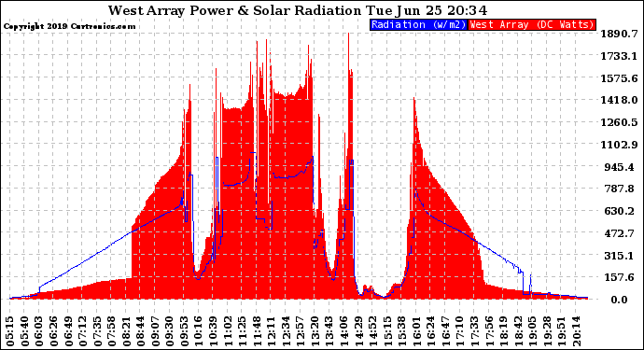This screenshot has width=644, height=350.
Task: Click the x-axis time label 17:33
Action: click(x=473, y=331)
